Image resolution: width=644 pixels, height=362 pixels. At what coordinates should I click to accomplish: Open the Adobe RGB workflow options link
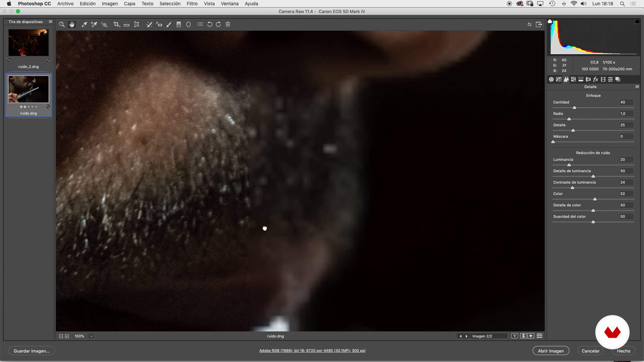point(312,350)
